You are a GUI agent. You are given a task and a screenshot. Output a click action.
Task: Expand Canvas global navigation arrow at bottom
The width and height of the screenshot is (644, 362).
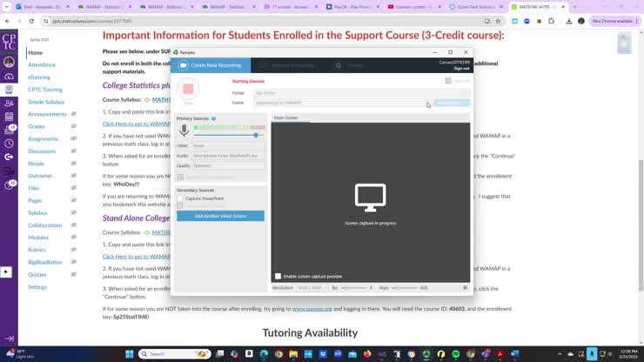[9, 339]
